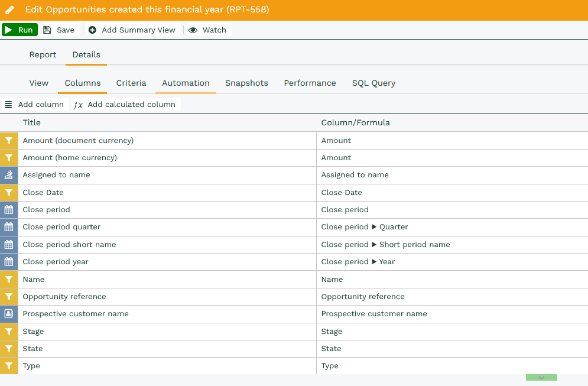Watch this report using the eye button
This screenshot has height=386, width=588.
pyautogui.click(x=207, y=30)
